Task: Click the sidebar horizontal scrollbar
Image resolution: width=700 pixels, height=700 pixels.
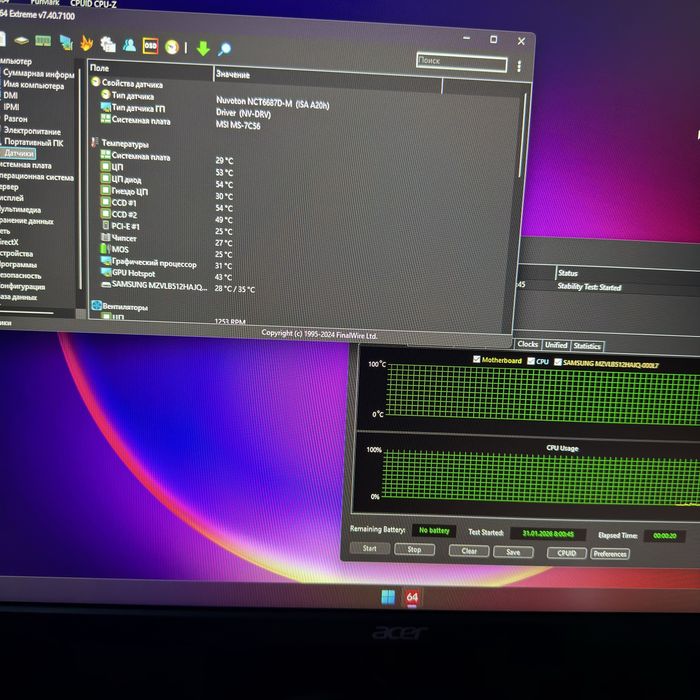Action: tap(27, 313)
